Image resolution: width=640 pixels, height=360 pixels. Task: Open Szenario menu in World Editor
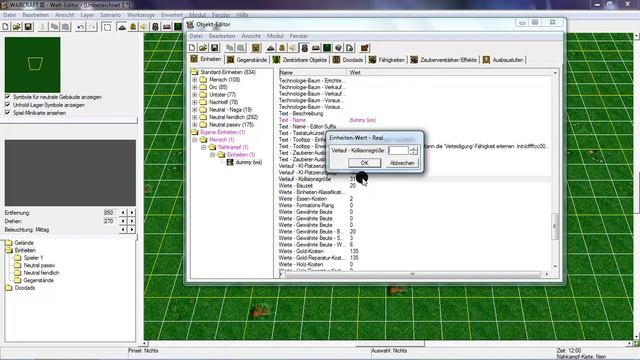(x=110, y=15)
